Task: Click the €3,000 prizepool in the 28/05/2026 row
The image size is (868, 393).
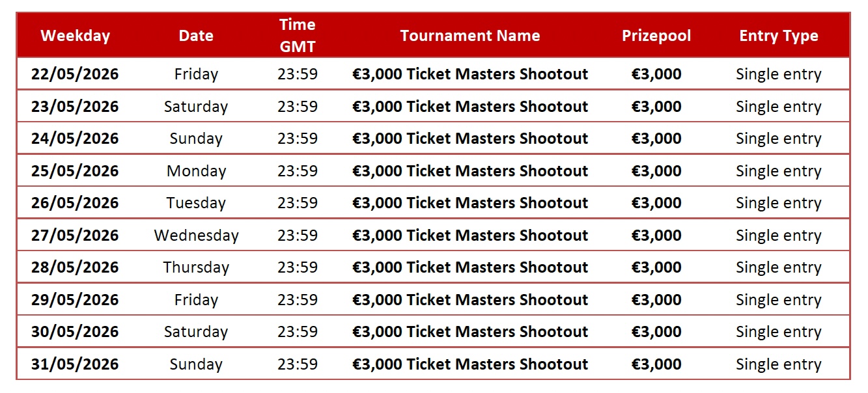Action: [656, 267]
